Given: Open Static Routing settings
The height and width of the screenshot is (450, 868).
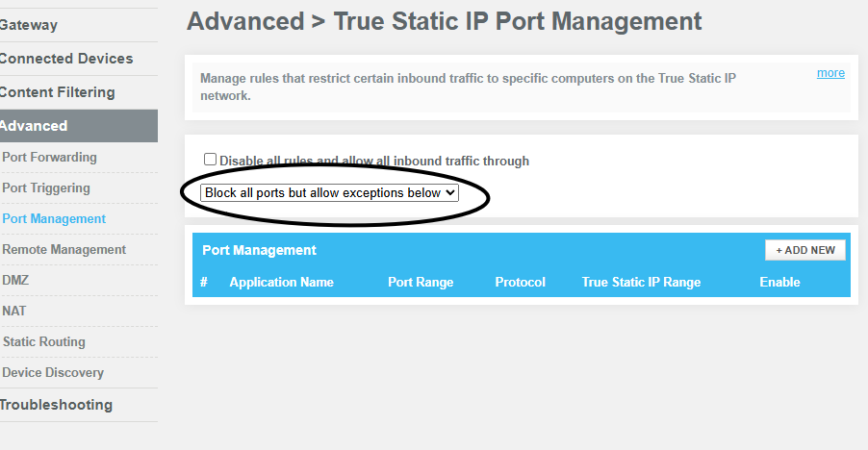Looking at the screenshot, I should click(x=44, y=341).
